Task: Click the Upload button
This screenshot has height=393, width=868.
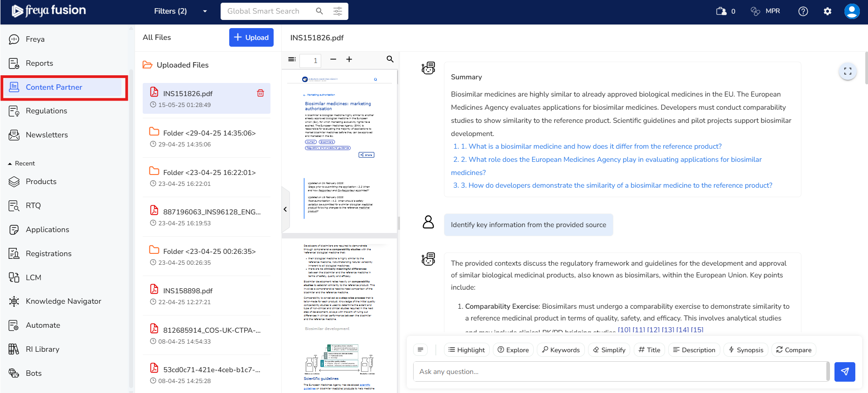Action: (x=251, y=38)
